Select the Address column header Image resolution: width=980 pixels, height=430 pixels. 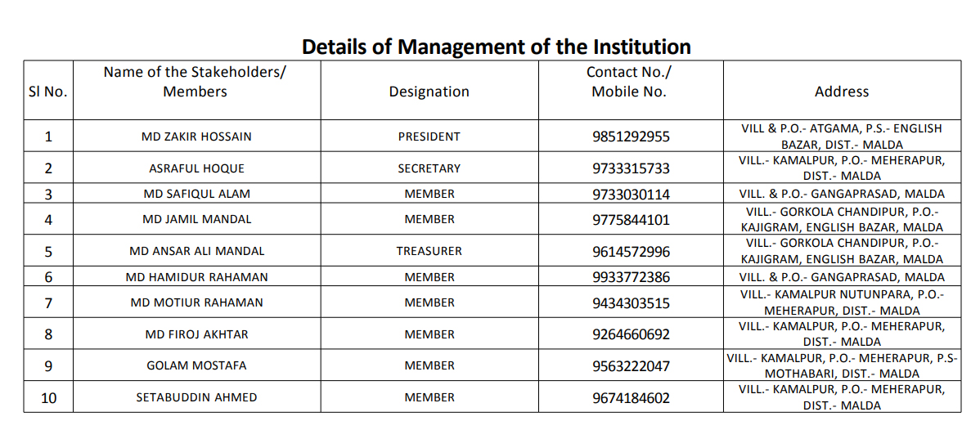pos(841,92)
